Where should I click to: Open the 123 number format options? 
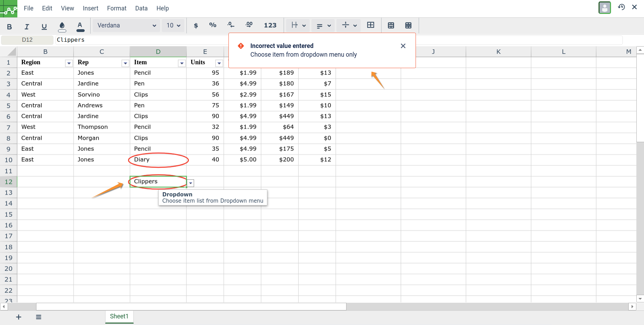click(270, 25)
